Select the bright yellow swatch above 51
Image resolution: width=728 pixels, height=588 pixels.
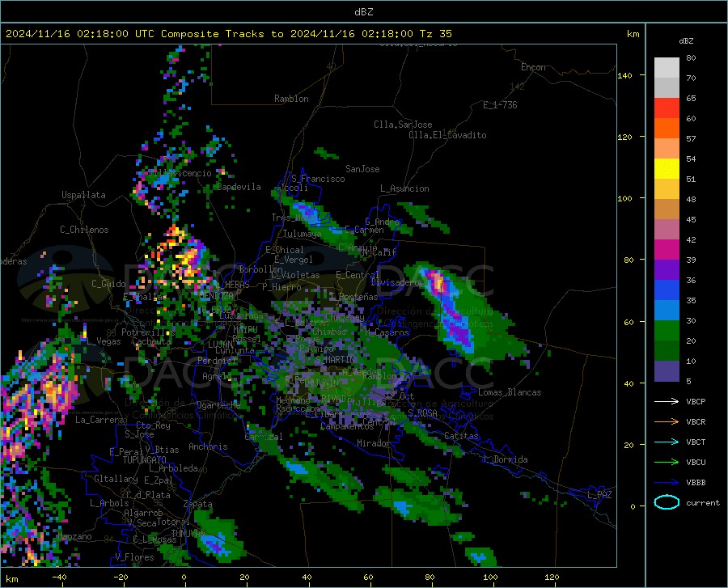coord(667,168)
